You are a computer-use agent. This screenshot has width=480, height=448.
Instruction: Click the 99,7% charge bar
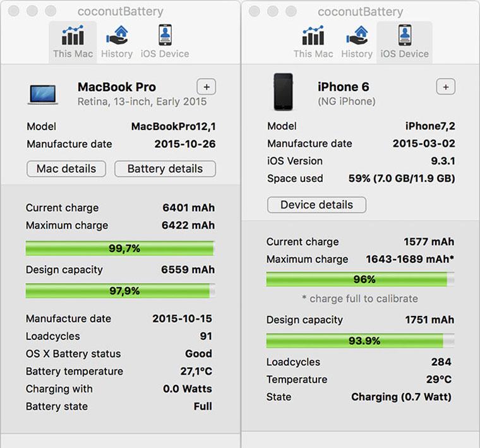120,248
